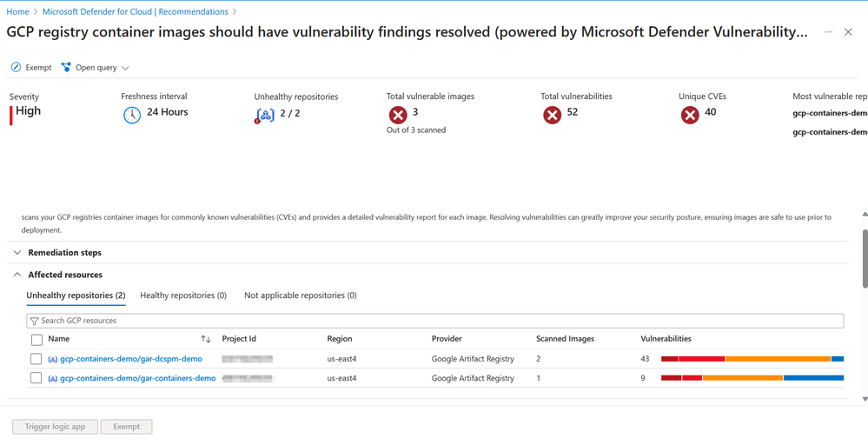Go to Home breadcrumb
Viewport: 868px width, 445px height.
coord(17,11)
